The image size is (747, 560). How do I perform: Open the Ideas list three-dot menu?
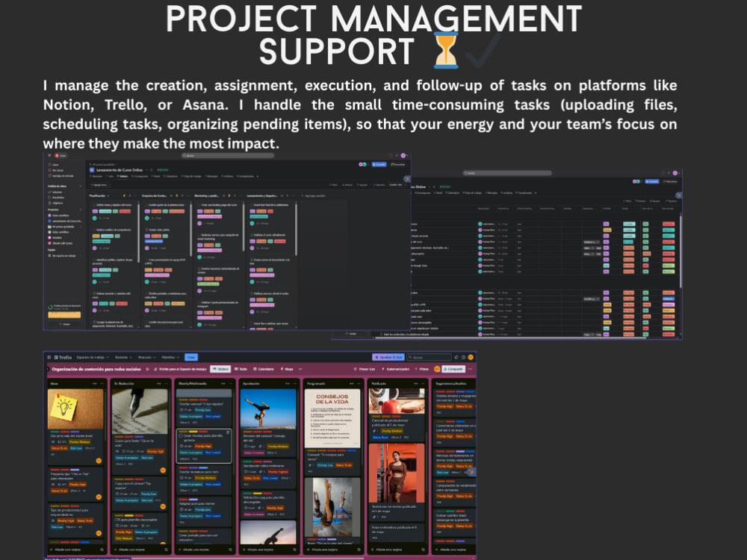102,384
